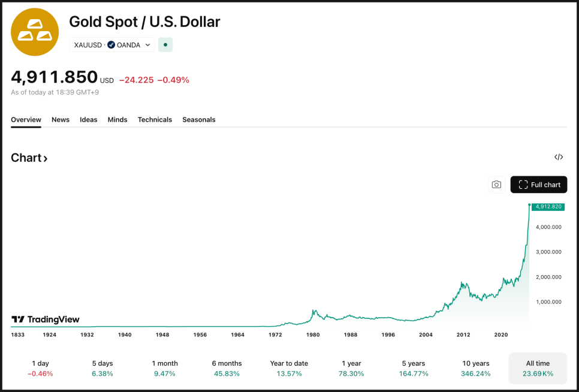This screenshot has width=579, height=392.
Task: View the Seasonals tab
Action: click(x=199, y=120)
